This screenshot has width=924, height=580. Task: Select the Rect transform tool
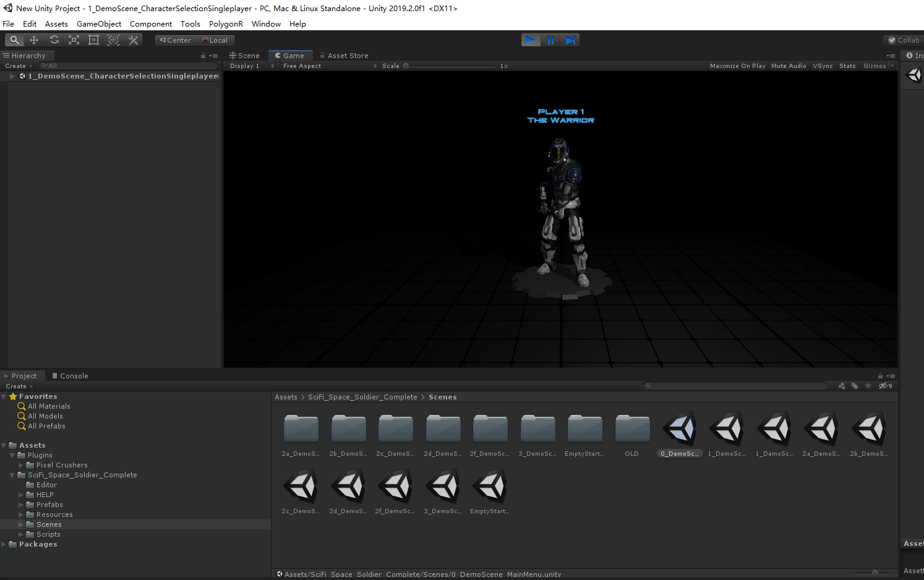tap(93, 40)
